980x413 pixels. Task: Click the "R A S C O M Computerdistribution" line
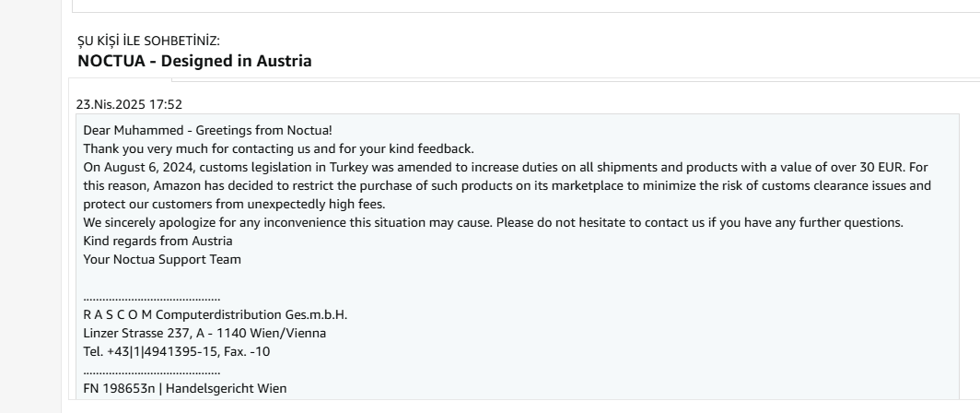(x=215, y=314)
